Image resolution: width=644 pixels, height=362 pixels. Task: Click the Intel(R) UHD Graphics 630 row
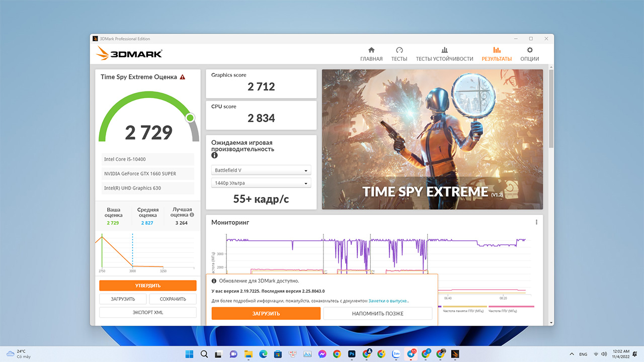[x=148, y=188]
